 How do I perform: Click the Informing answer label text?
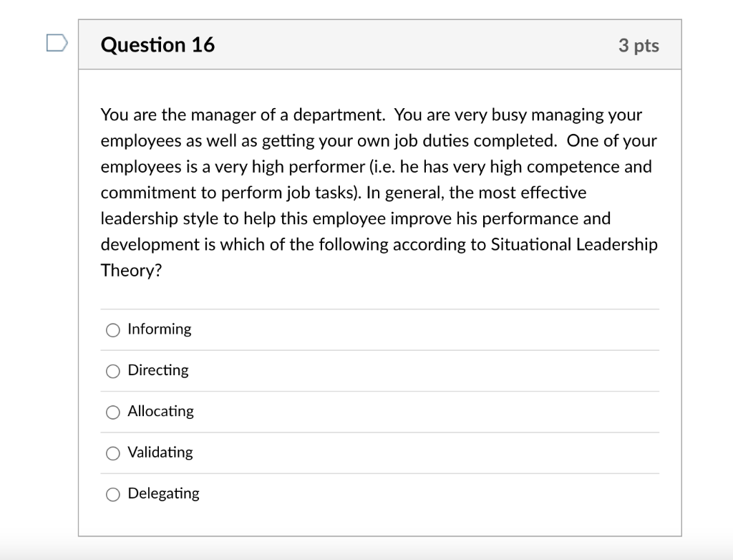159,329
